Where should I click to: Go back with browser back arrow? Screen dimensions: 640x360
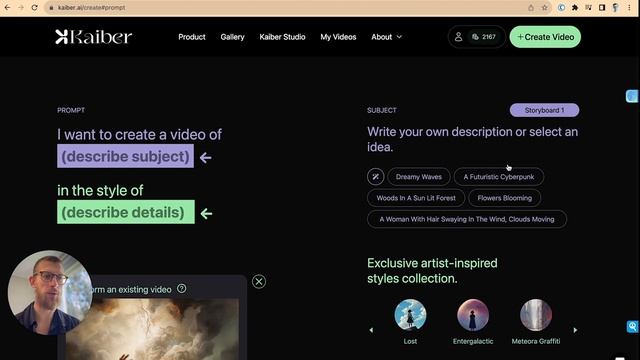[7, 7]
